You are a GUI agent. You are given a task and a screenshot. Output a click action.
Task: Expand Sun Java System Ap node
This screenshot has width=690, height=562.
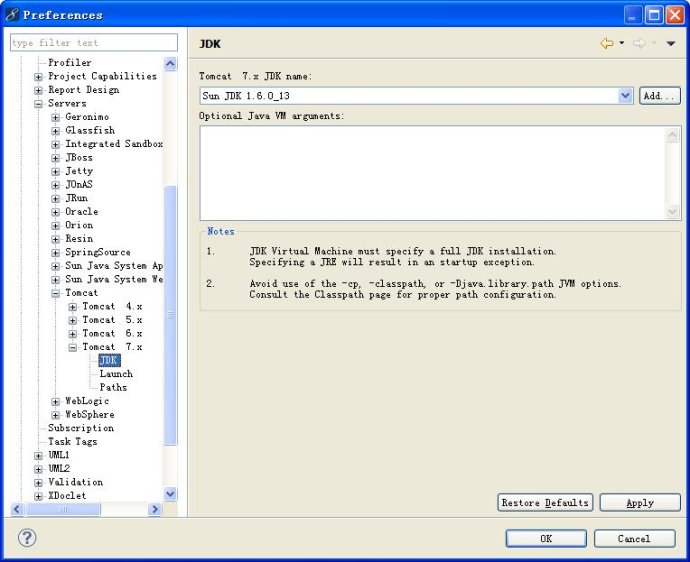pyautogui.click(x=55, y=266)
